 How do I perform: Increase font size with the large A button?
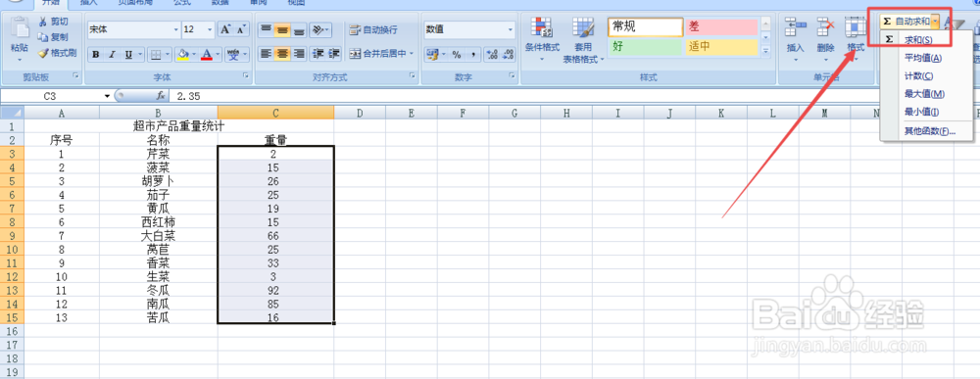point(225,29)
